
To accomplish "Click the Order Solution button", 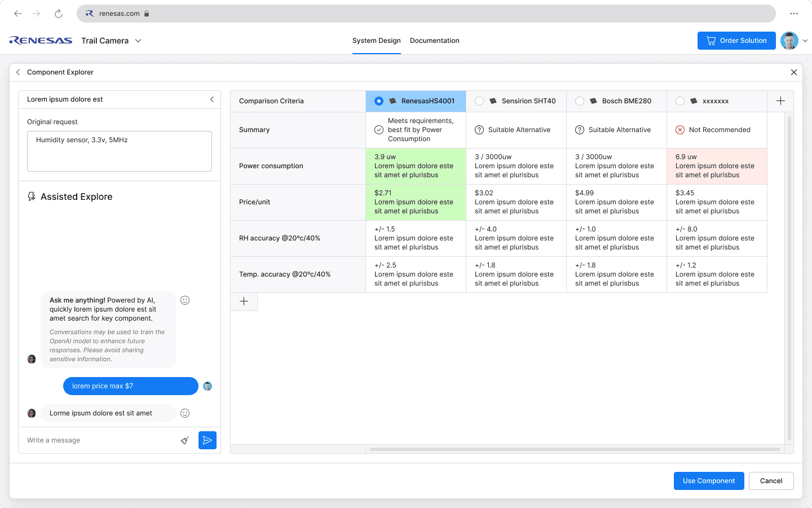I will (x=736, y=41).
